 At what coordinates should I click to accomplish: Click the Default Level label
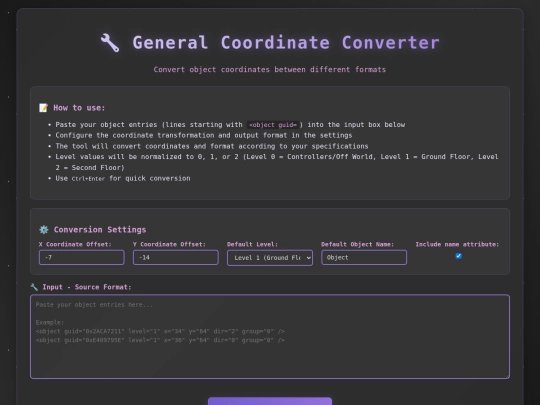[252, 244]
